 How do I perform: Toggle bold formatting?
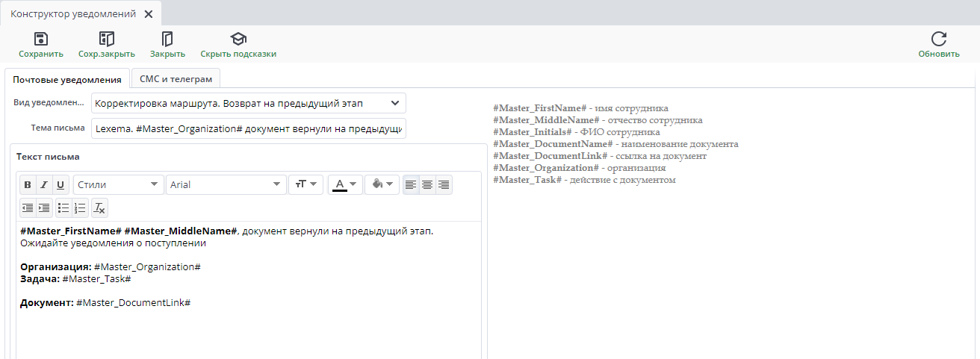(x=28, y=184)
